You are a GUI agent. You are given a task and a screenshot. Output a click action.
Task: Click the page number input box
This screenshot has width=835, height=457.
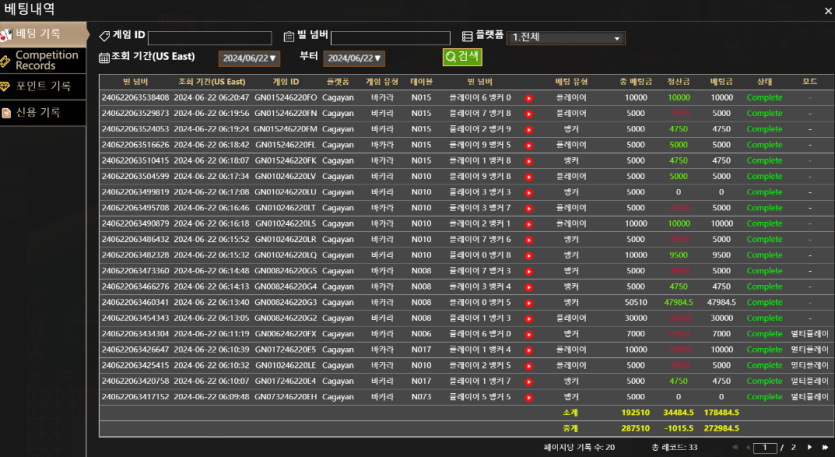coord(765,448)
